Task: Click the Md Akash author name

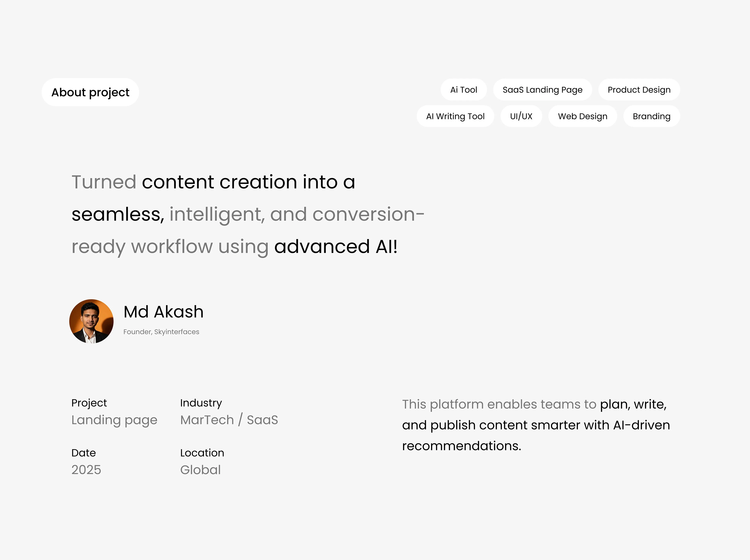Action: pyautogui.click(x=163, y=312)
